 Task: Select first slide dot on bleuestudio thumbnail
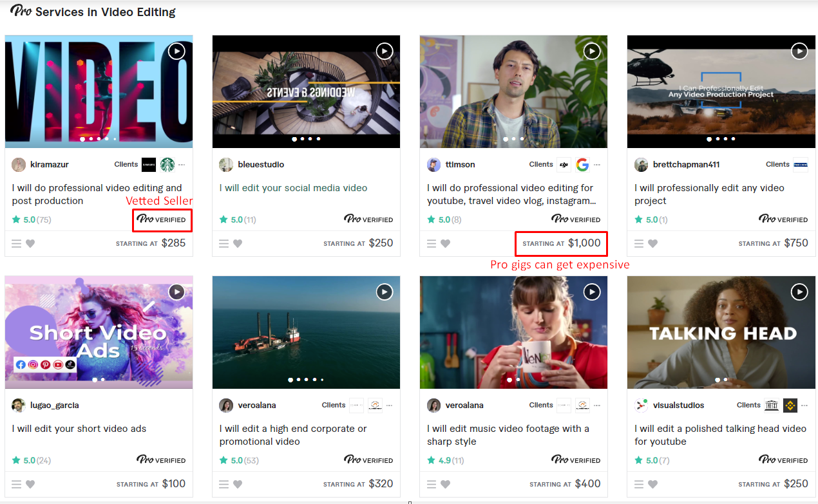[x=294, y=139]
